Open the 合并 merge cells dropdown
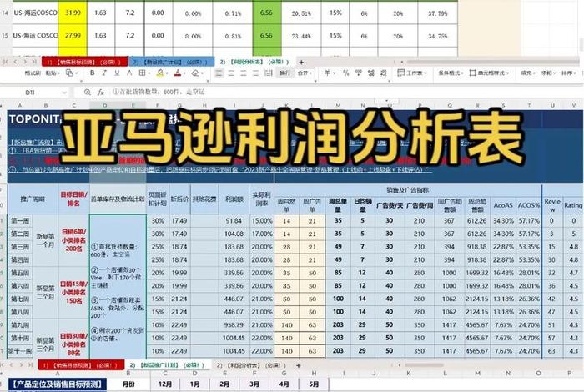 [x=305, y=73]
